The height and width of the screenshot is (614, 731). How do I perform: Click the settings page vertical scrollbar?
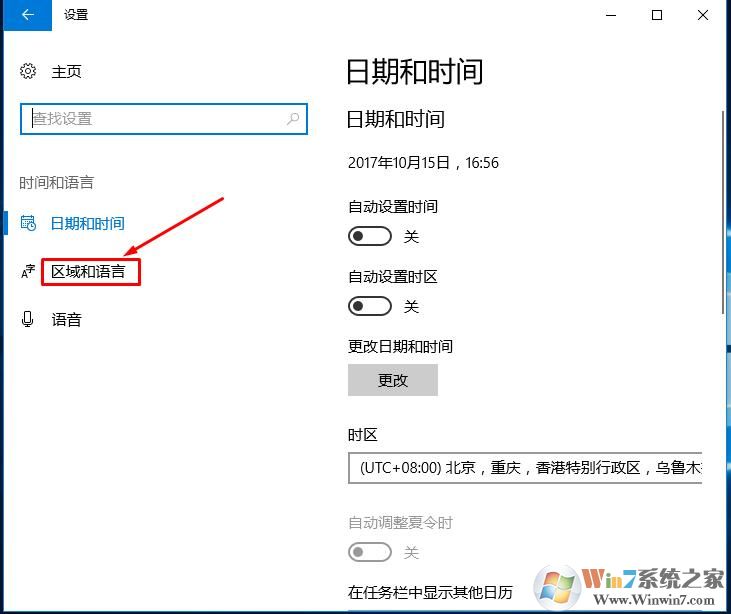coord(723,212)
